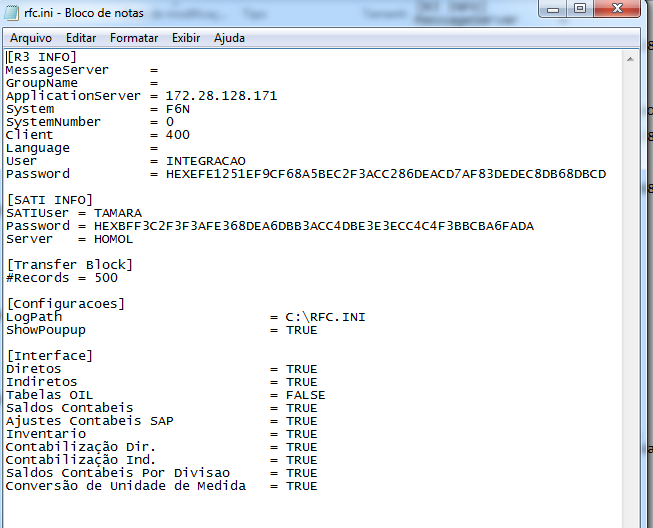Open the Editar menu

(x=81, y=38)
